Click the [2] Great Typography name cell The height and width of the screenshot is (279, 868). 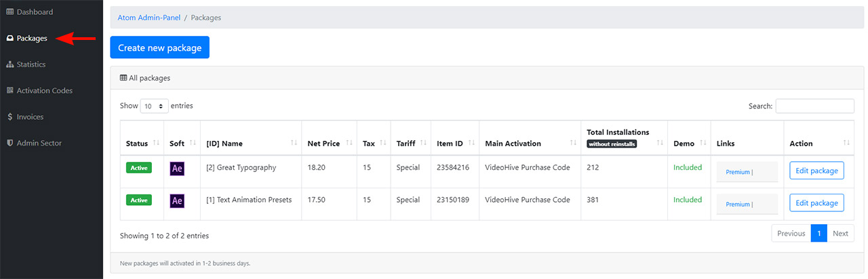[x=241, y=167]
